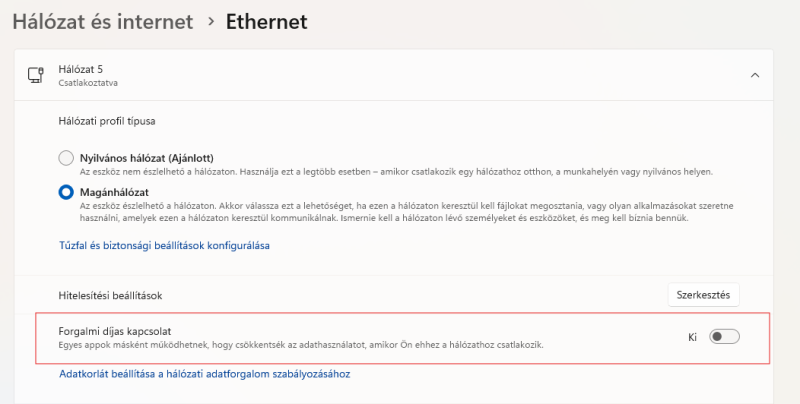Click the Hitelesítési beállítások row label
Screen dimensions: 800x404
[110, 296]
